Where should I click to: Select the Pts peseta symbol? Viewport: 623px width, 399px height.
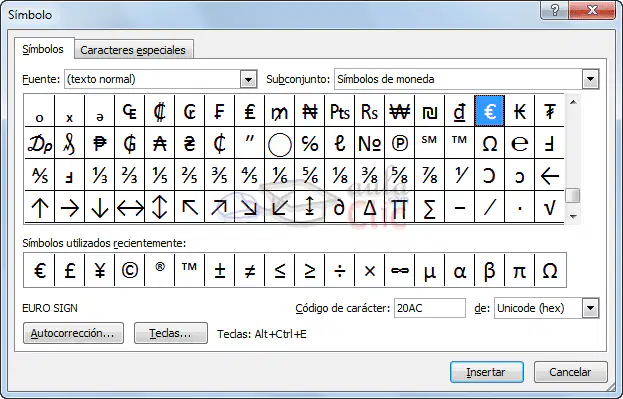[x=340, y=111]
